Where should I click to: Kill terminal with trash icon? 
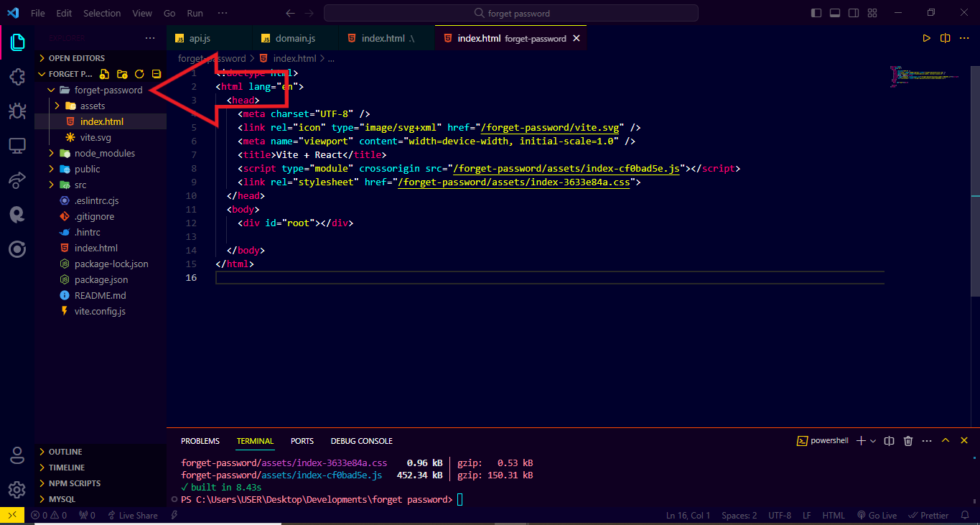click(907, 441)
